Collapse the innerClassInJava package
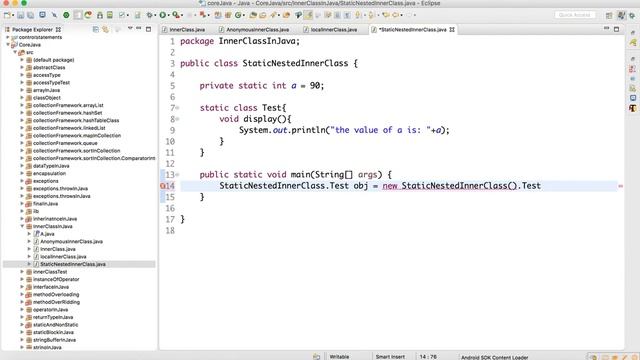Image resolution: width=640 pixels, height=360 pixels. coord(22,226)
